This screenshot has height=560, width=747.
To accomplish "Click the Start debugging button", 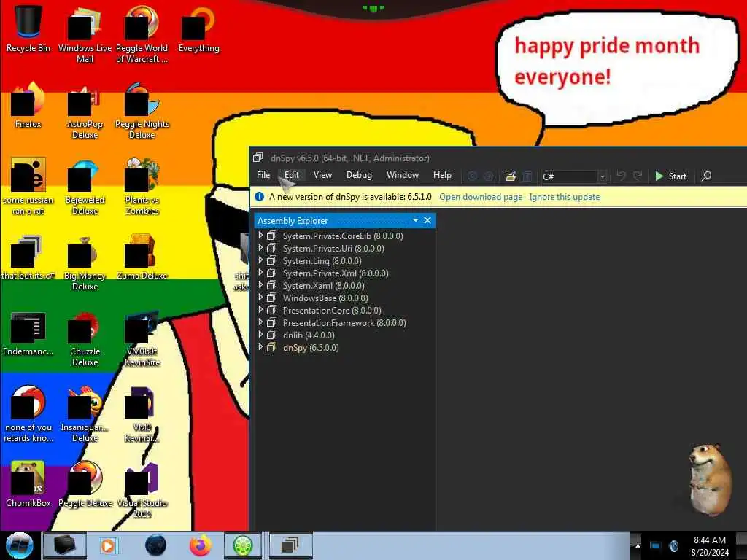I will pos(671,176).
